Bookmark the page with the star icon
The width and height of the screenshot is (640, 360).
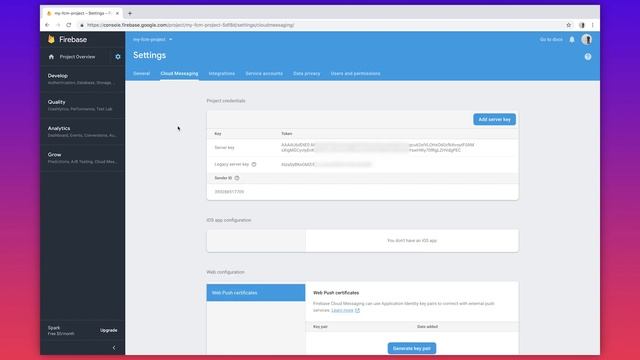coord(569,25)
